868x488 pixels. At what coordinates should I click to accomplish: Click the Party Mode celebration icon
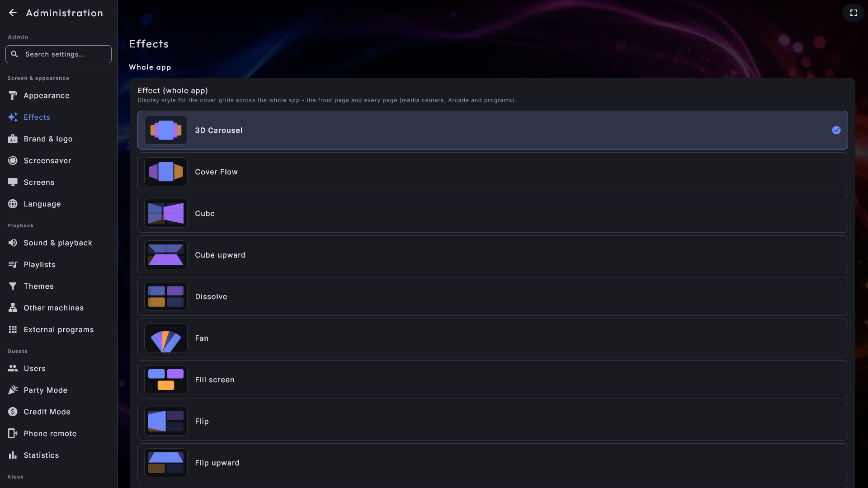click(x=13, y=390)
